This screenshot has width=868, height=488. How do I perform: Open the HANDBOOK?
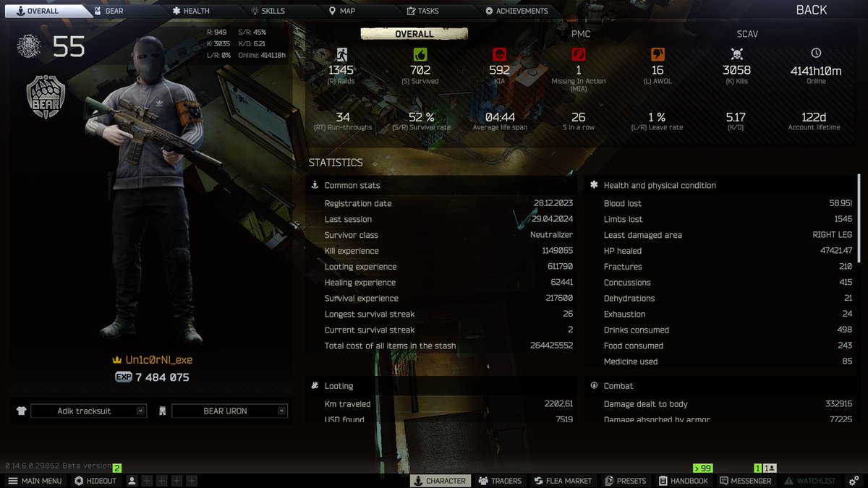pos(684,481)
